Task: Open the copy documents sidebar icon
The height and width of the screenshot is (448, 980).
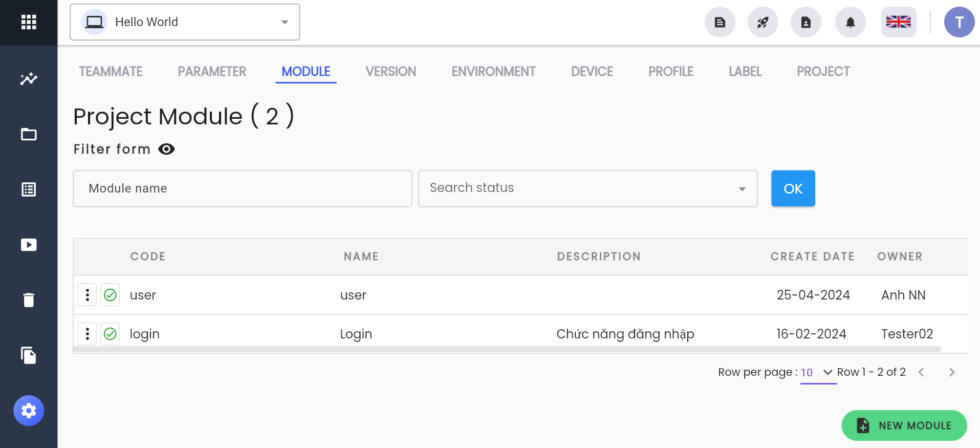Action: [29, 355]
